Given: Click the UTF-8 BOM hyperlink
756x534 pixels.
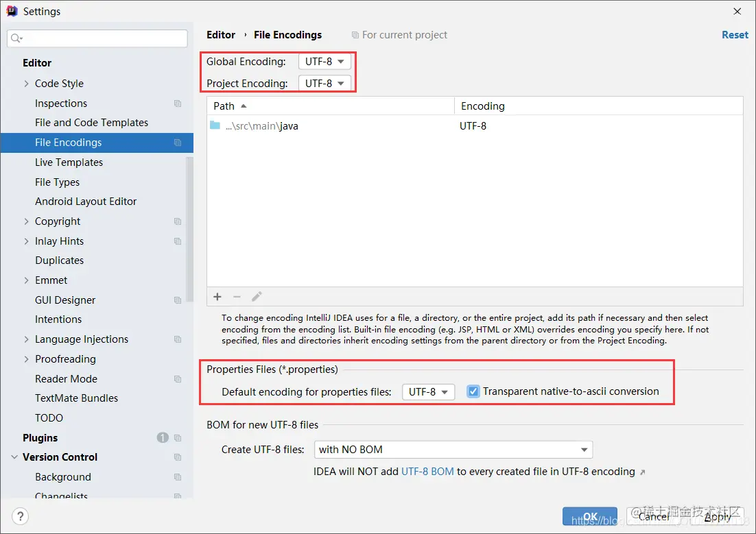Looking at the screenshot, I should tap(427, 472).
